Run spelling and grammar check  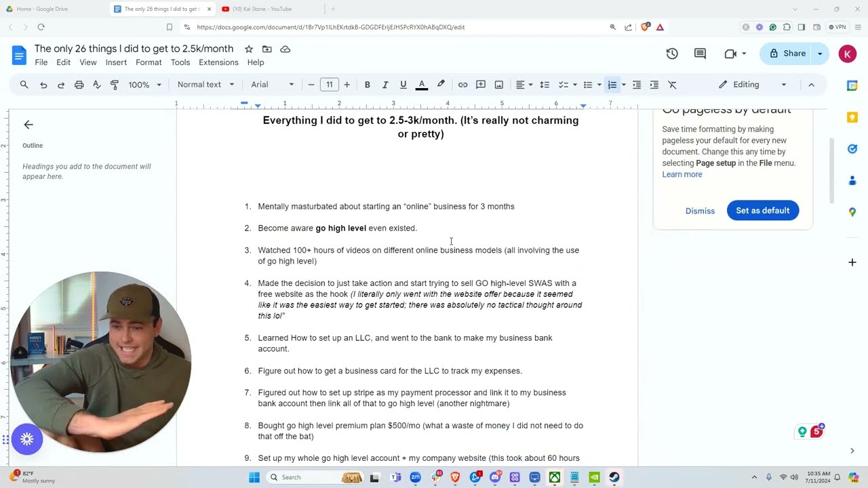point(96,85)
